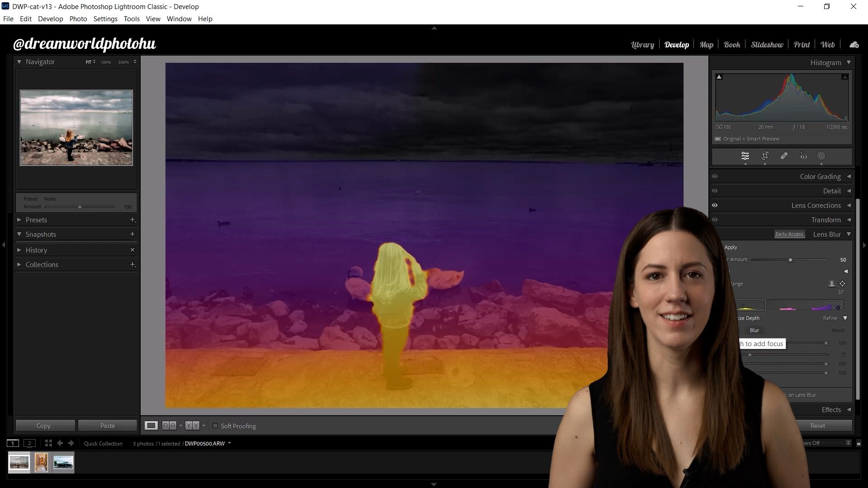Show main window button 1
This screenshot has width=868, height=488.
tap(13, 443)
